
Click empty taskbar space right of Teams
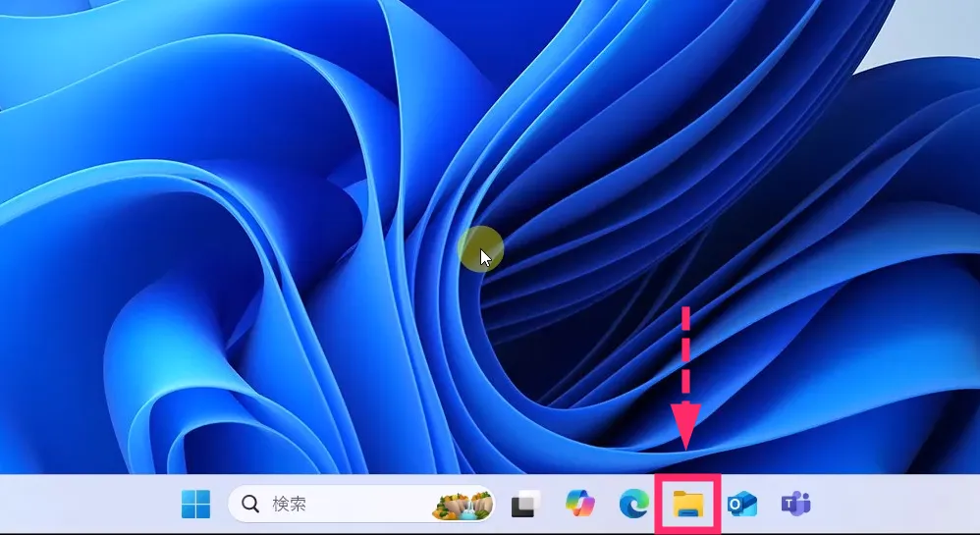894,505
